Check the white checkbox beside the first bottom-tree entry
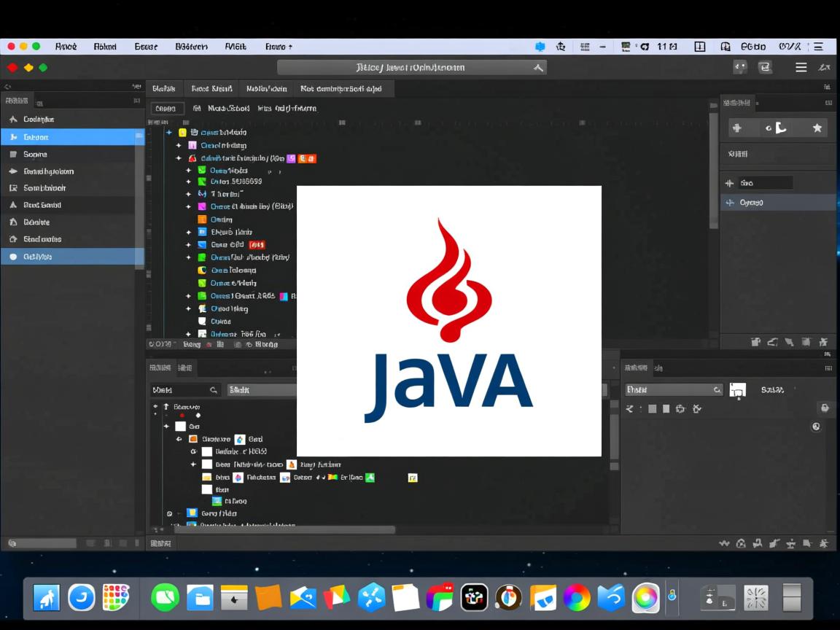Viewport: 840px width, 630px height. point(179,426)
